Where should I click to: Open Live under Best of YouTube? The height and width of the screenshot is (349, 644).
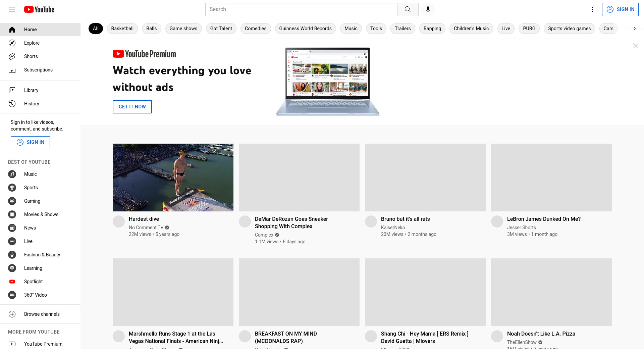pyautogui.click(x=40, y=241)
